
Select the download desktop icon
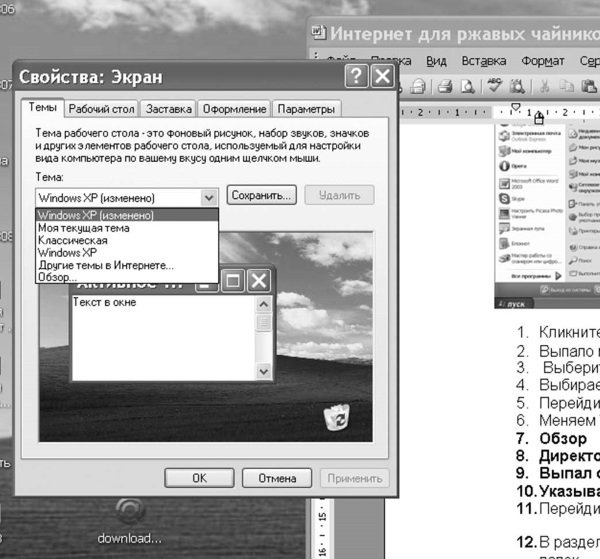[x=130, y=521]
